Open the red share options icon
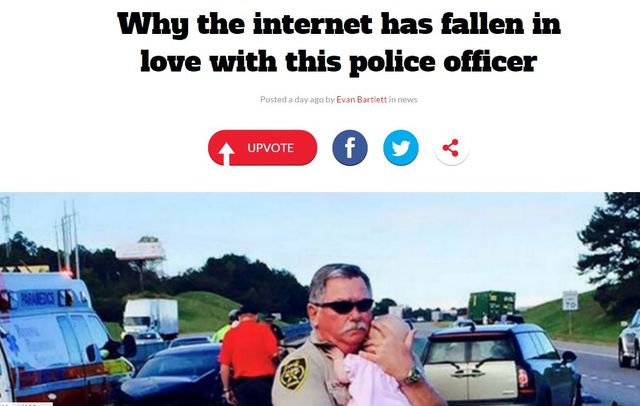This screenshot has width=640, height=406. point(451,148)
